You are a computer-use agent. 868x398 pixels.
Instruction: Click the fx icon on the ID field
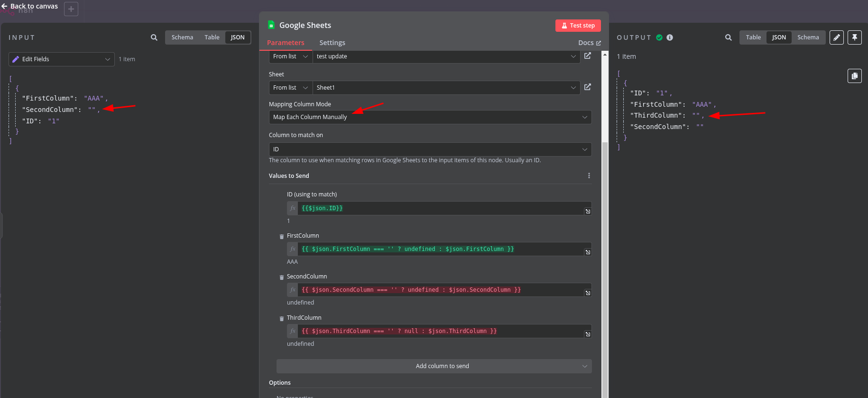[x=293, y=208]
